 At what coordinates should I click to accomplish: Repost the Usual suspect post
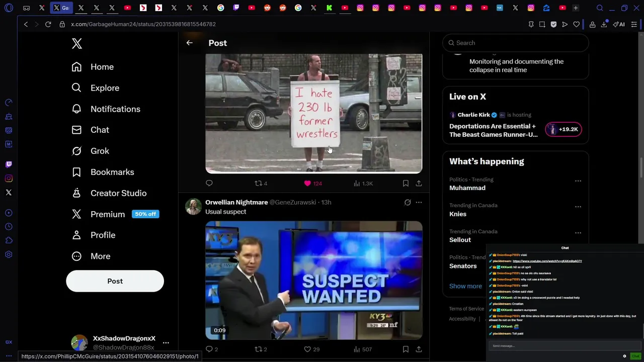click(261, 349)
